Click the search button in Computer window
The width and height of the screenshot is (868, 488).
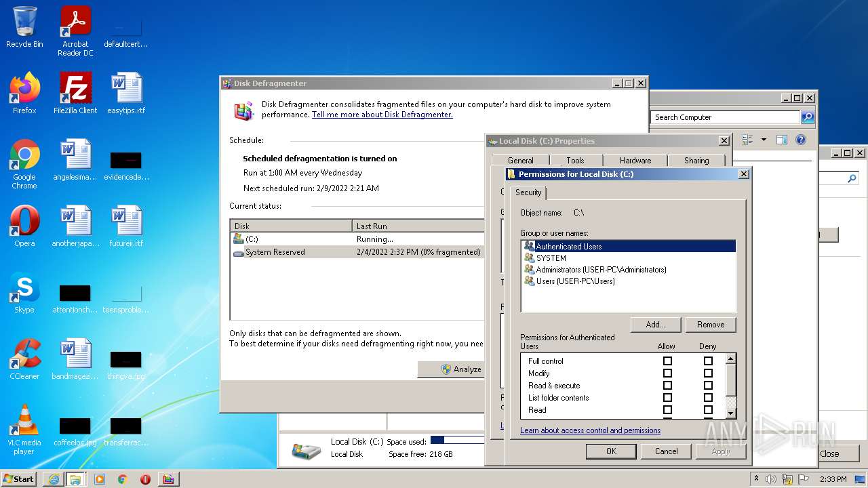808,117
